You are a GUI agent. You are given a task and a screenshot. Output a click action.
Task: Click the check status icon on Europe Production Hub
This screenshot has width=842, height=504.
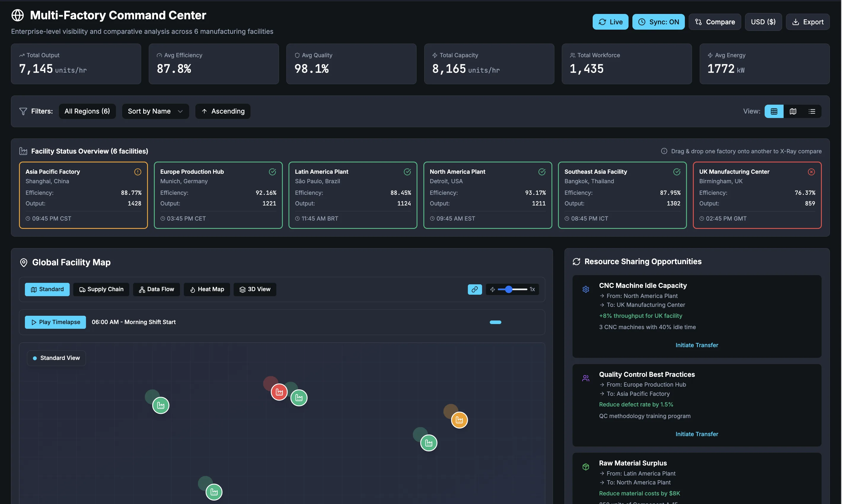click(272, 172)
